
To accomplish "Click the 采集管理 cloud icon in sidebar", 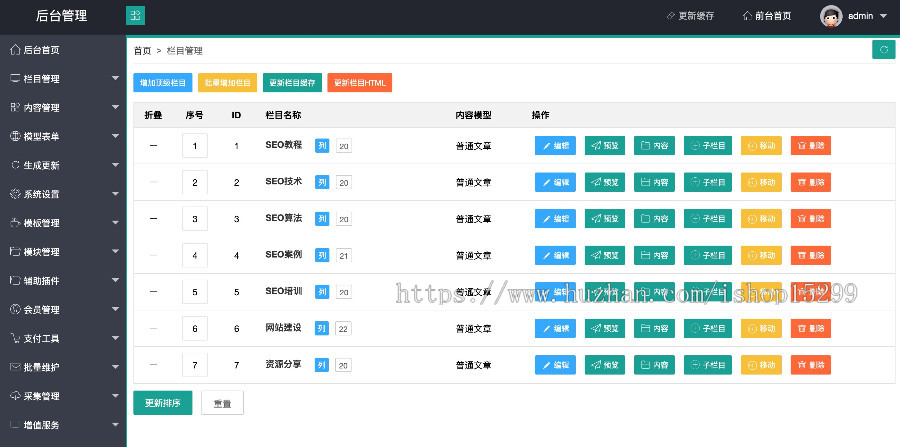I will pos(15,396).
